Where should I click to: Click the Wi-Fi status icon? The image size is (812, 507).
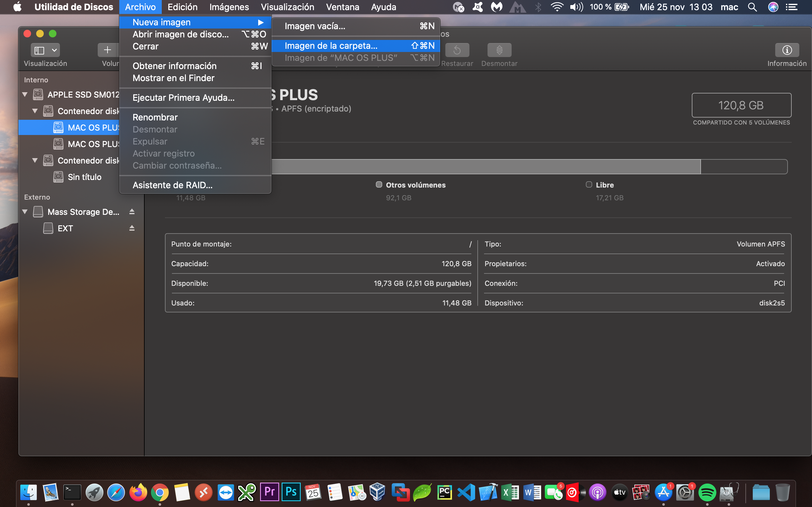557,7
